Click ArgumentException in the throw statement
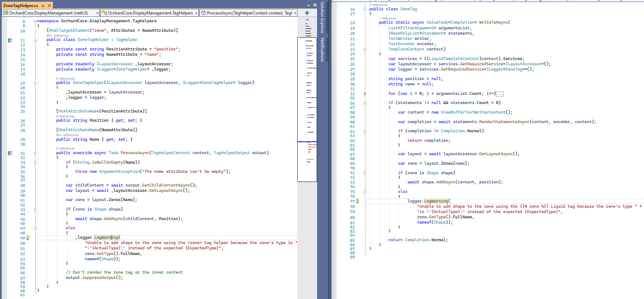This screenshot has width=644, height=299. click(120, 172)
